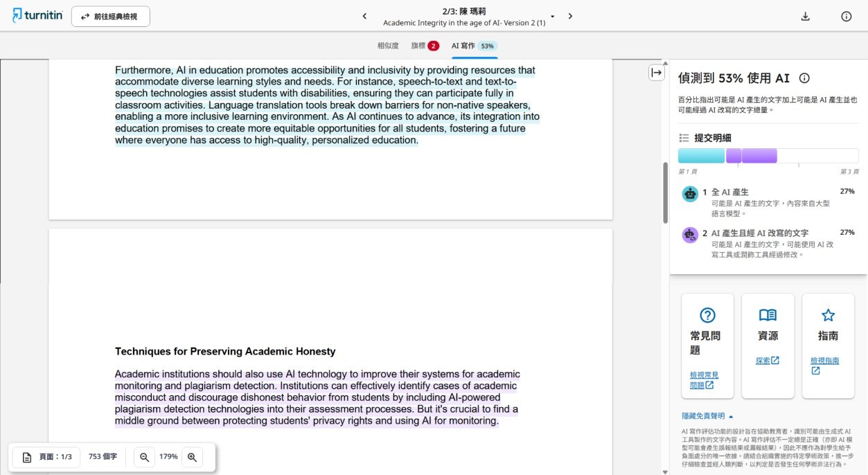Click book icon in 資源 card
The image size is (868, 475).
pyautogui.click(x=768, y=315)
